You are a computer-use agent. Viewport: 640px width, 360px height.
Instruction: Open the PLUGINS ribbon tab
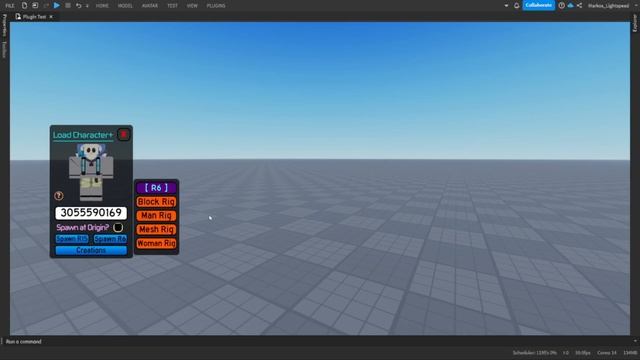[216, 6]
